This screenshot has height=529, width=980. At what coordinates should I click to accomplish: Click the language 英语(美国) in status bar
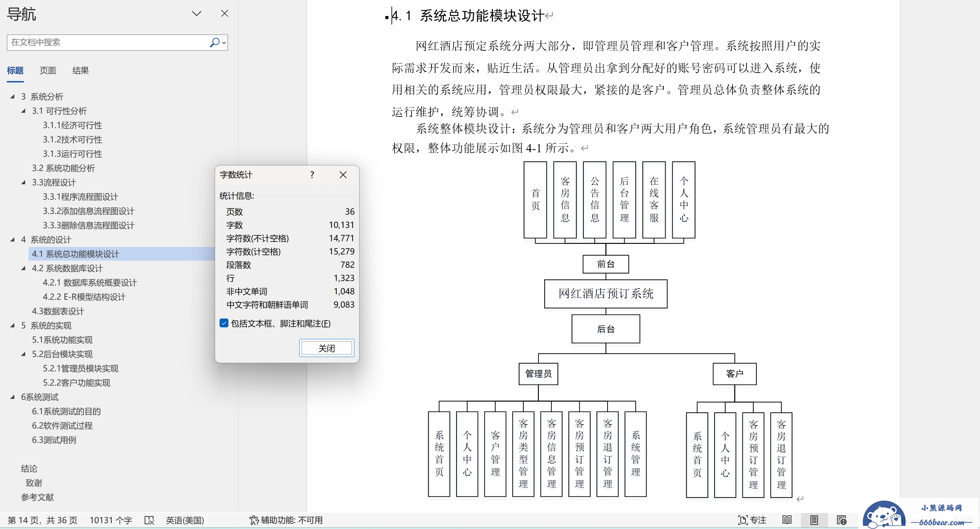point(185,520)
